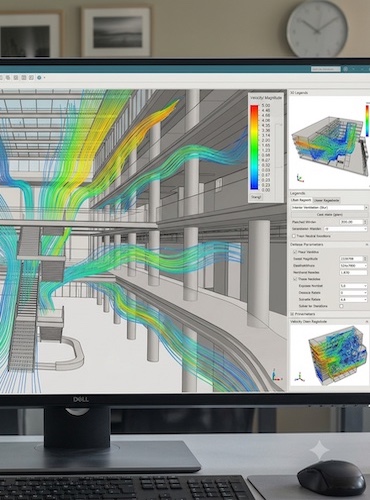Viewport: 370px width, 500px height.
Task: Toggle the Those Neclotes checkbox
Action: (x=295, y=279)
